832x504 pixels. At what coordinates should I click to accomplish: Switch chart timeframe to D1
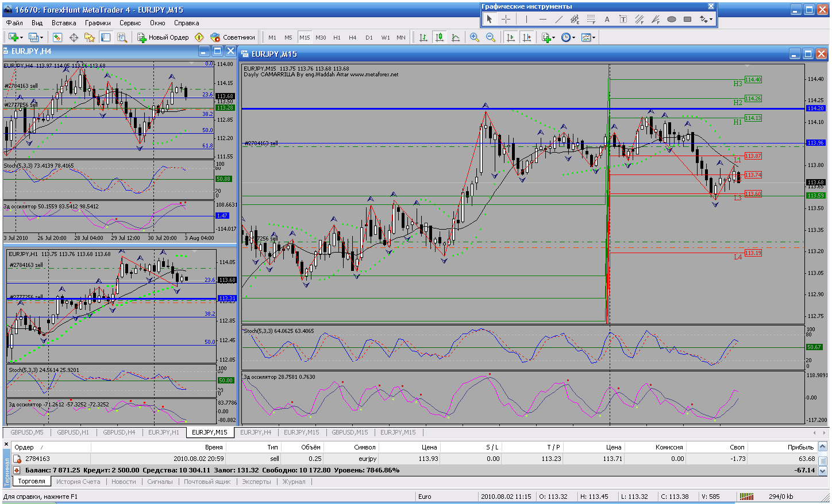369,37
